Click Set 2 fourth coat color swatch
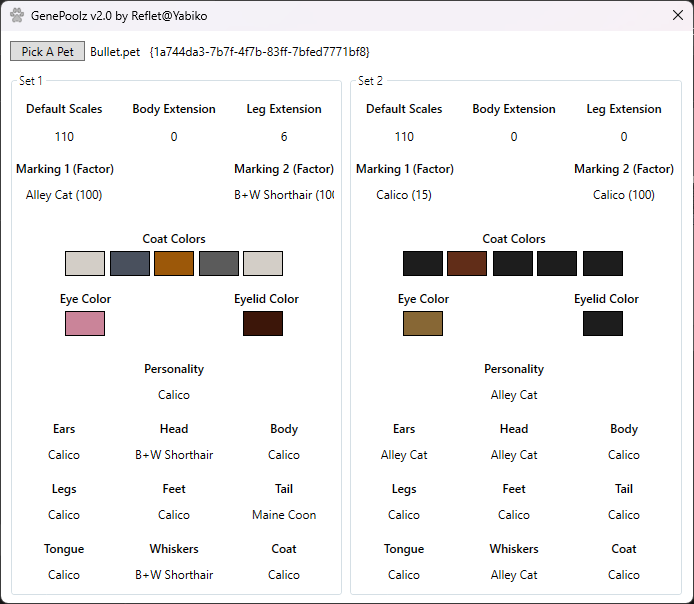 pyautogui.click(x=557, y=263)
